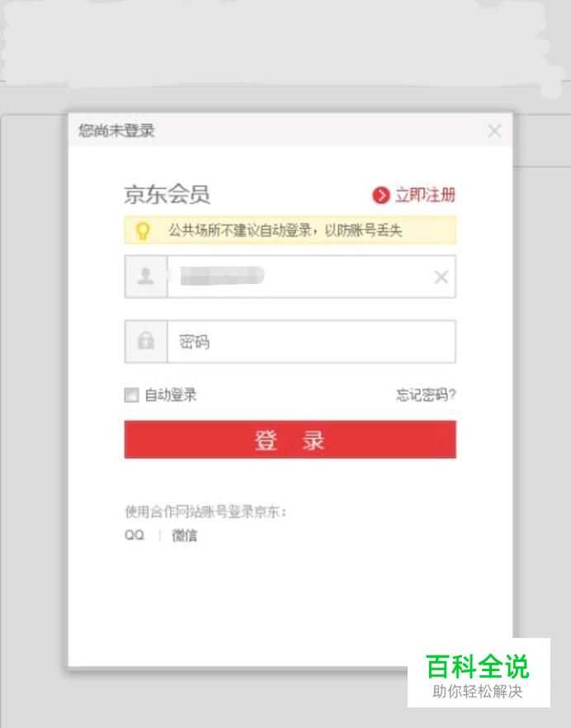The height and width of the screenshot is (728, 571).
Task: Focus the 密码 password input field
Action: (311, 341)
